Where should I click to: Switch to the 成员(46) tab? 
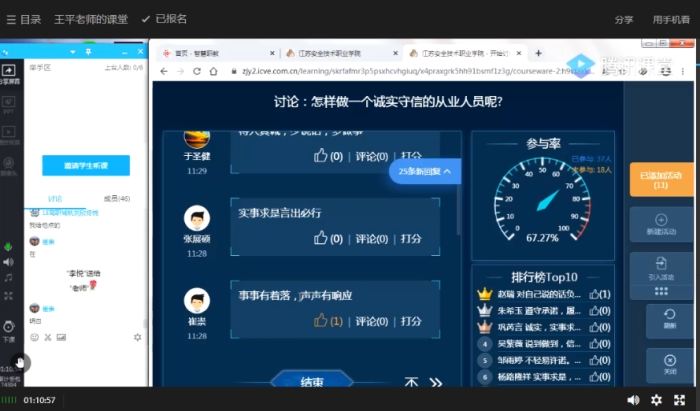point(117,198)
